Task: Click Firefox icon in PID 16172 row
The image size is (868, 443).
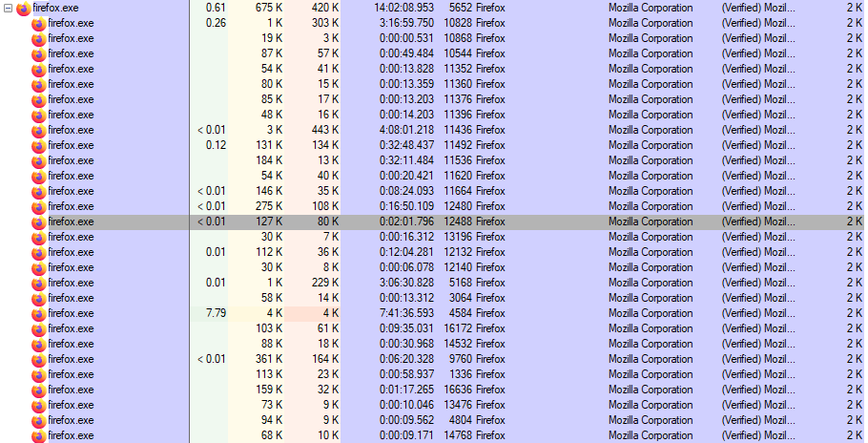Action: [39, 329]
